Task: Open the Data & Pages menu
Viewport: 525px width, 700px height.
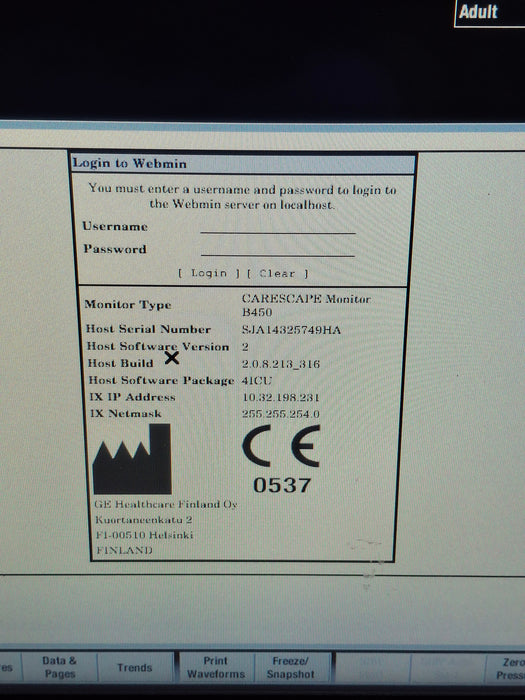Action: click(59, 667)
